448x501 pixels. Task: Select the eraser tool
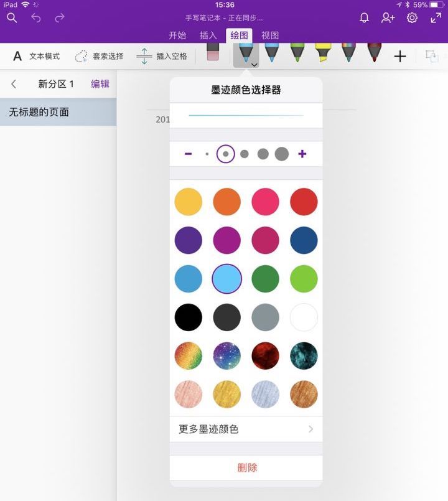(x=213, y=52)
